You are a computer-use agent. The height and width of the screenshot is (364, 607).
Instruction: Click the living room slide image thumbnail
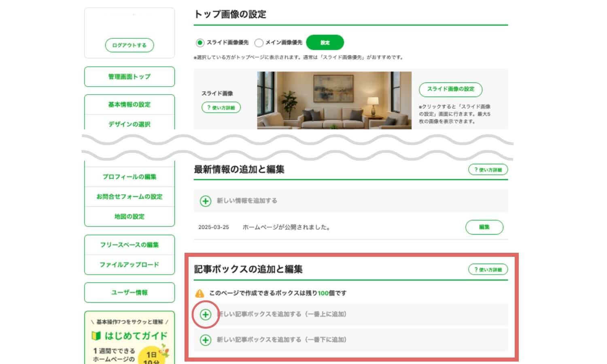[334, 100]
